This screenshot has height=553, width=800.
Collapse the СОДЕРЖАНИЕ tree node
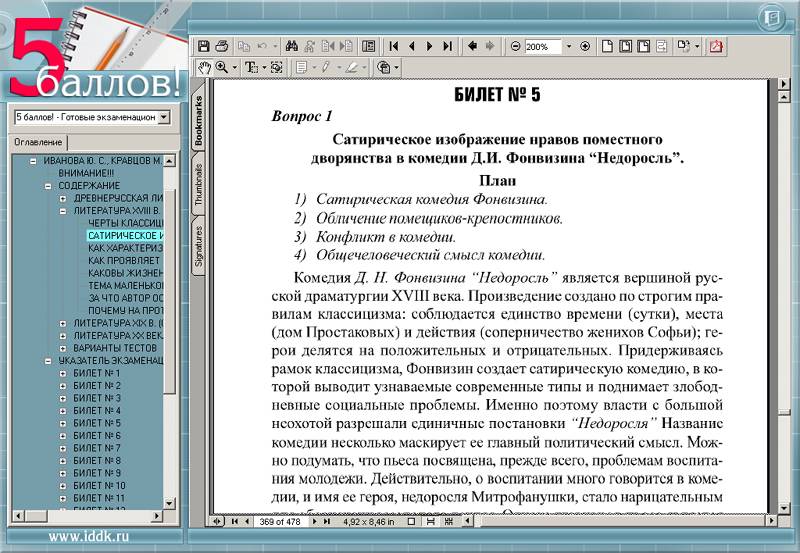pos(48,186)
